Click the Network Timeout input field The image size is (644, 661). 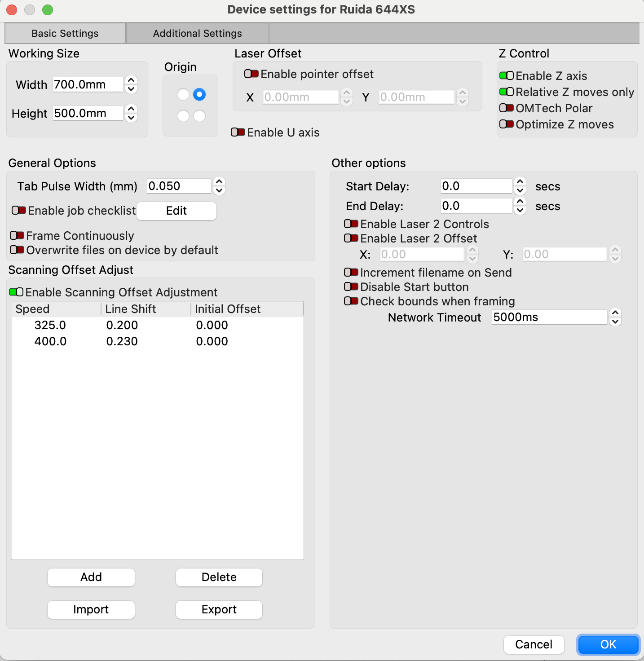coord(550,317)
